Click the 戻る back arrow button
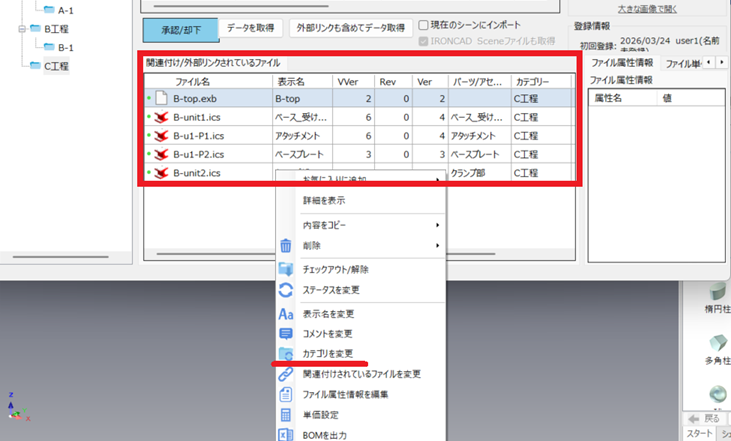Viewport: 731px width, 441px height. (704, 419)
